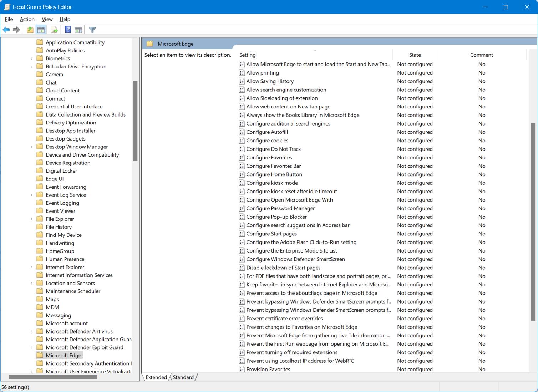Image resolution: width=538 pixels, height=392 pixels.
Task: Select Disable lockdown of Start pages
Action: pyautogui.click(x=283, y=268)
